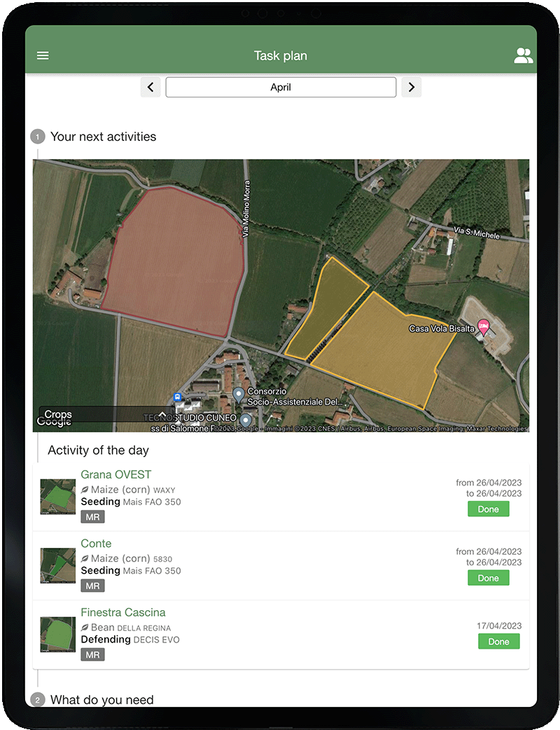The height and width of the screenshot is (730, 560).
Task: Click the Google logo on the map
Action: [55, 421]
